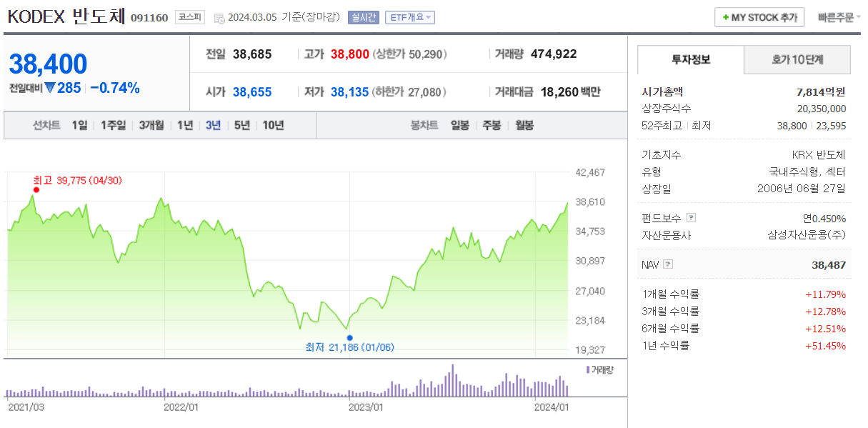
Task: Click the blue 최저 marker on chart
Action: coord(349,337)
